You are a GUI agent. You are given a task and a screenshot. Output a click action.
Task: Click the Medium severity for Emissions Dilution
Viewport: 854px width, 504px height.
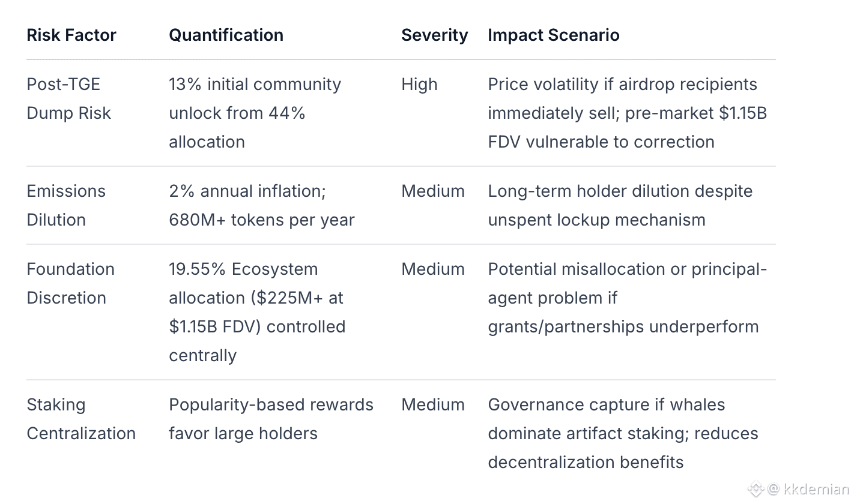[x=433, y=191]
